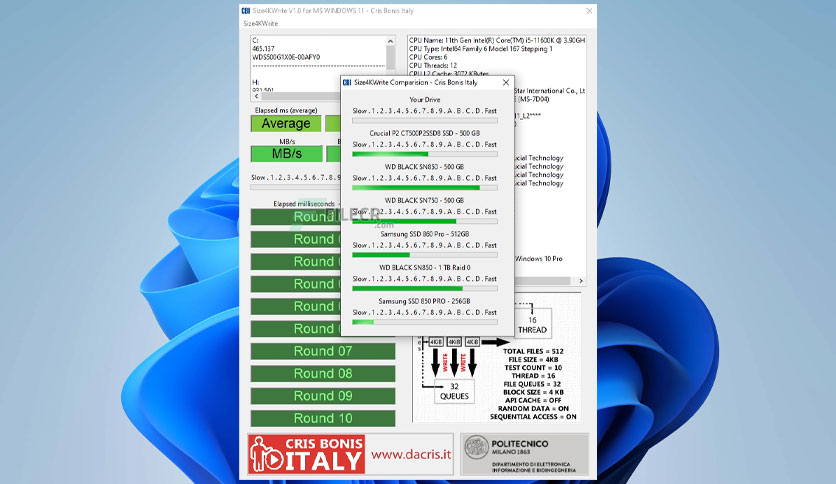Click the Elapsed ms (average) label
Viewport: 836px width, 484px height.
pyautogui.click(x=286, y=110)
